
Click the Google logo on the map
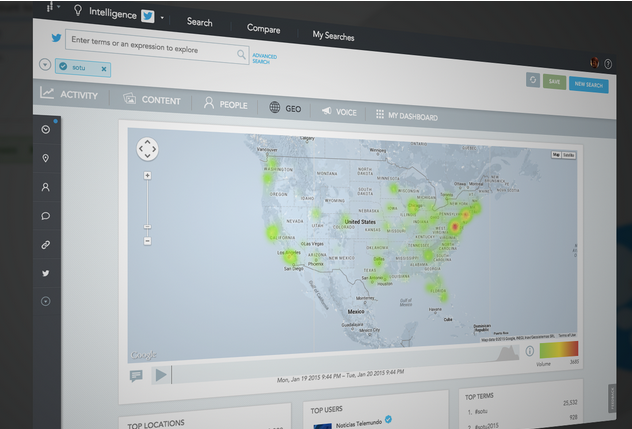pos(143,355)
